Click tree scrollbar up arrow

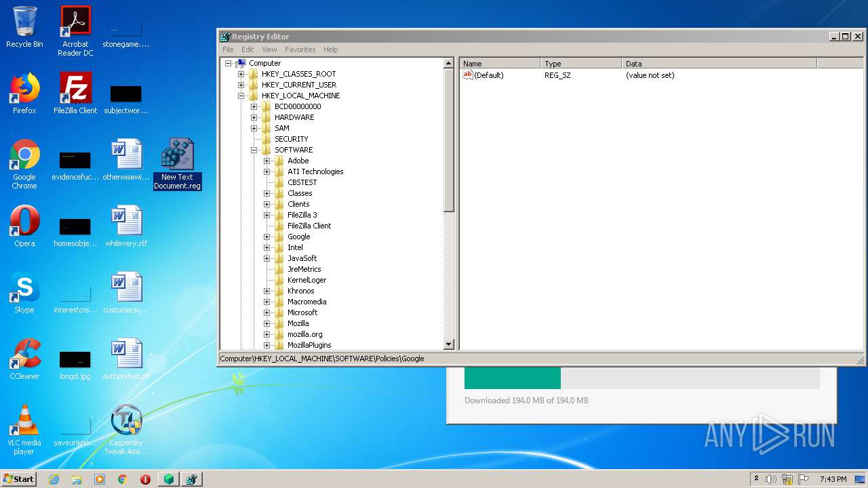point(448,63)
